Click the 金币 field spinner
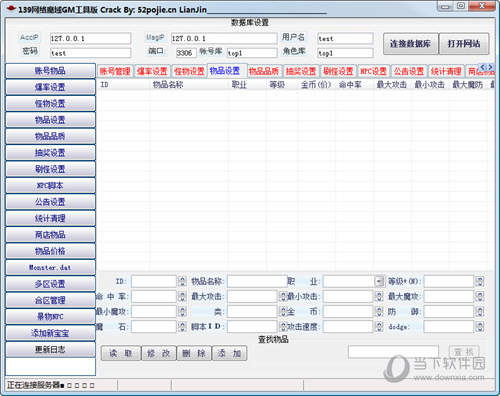This screenshot has height=396, width=500. pos(379,312)
